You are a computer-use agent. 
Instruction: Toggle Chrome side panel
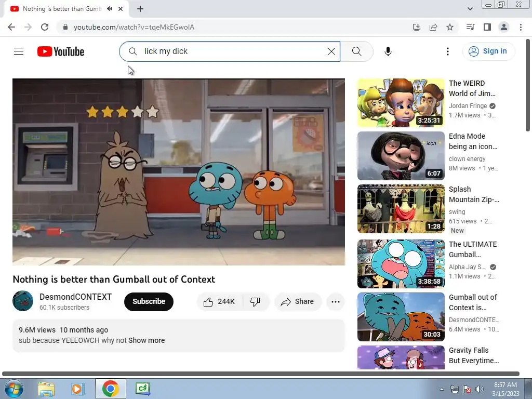point(487,27)
